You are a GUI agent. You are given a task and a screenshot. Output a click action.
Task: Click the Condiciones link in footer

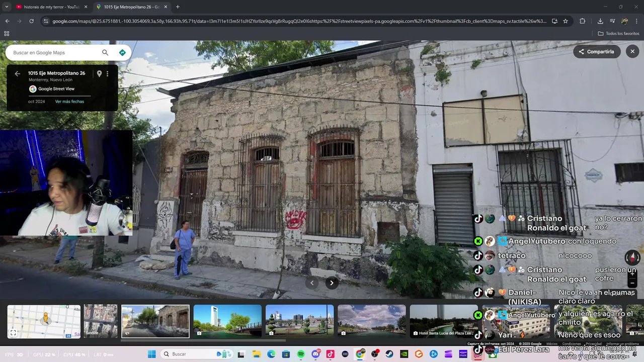coord(572,344)
